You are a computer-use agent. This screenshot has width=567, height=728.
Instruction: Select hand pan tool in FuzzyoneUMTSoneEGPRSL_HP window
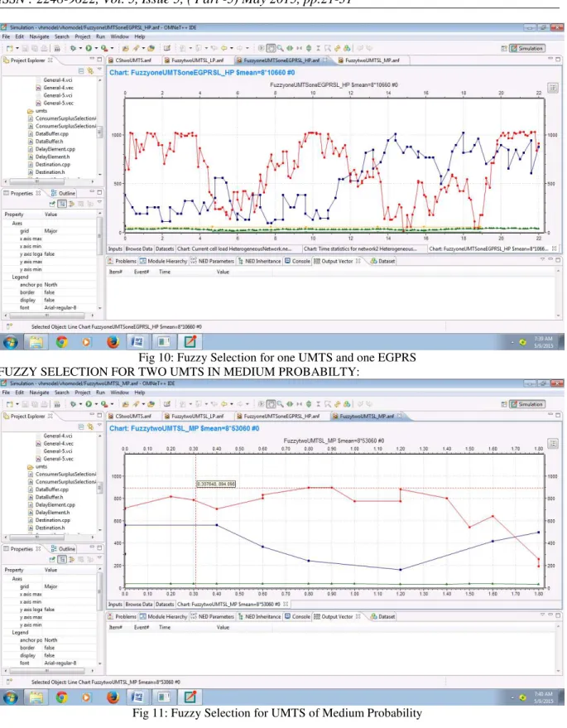271,48
